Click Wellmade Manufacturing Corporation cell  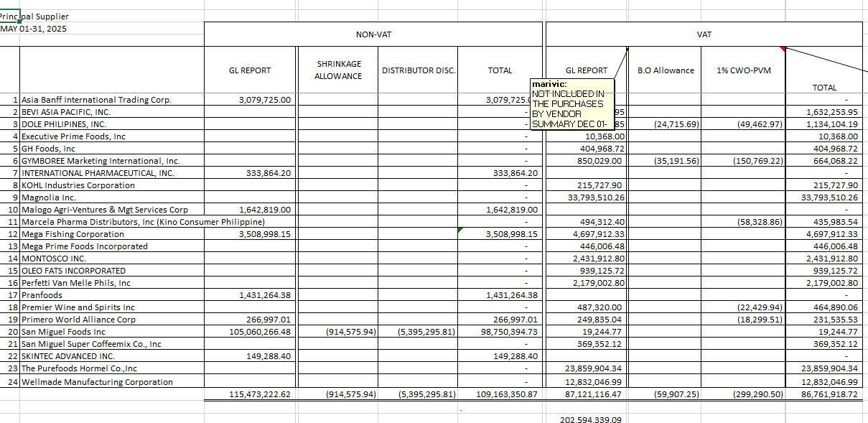click(x=112, y=382)
